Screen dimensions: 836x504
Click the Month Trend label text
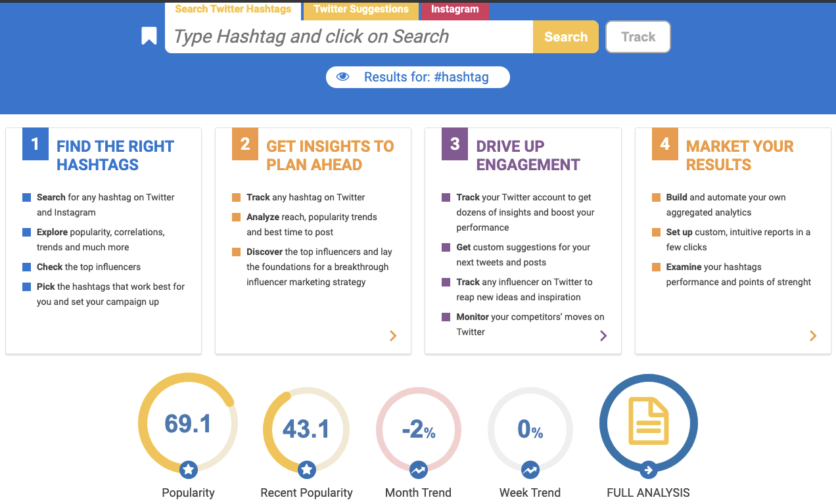pos(419,492)
